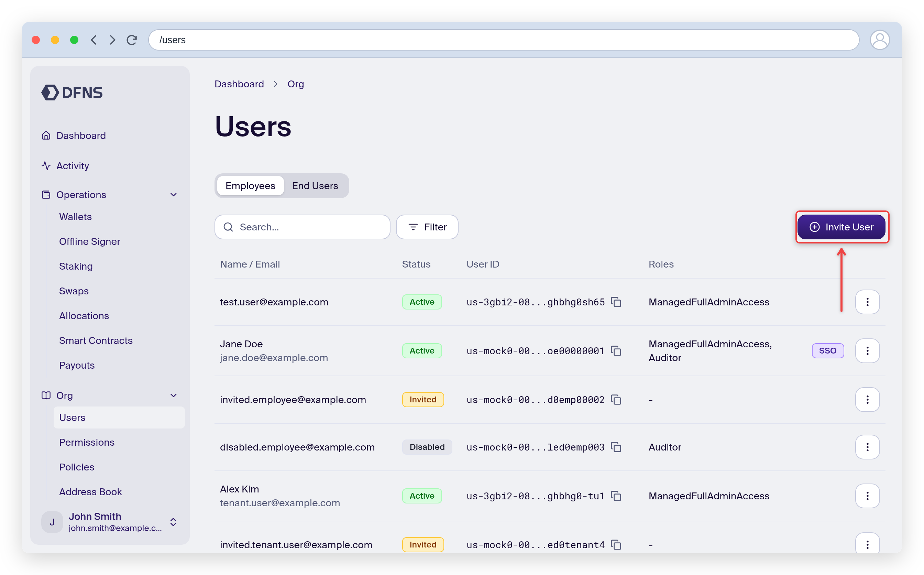
Task: Click the Operations wallet icon in sidebar
Action: (x=46, y=195)
